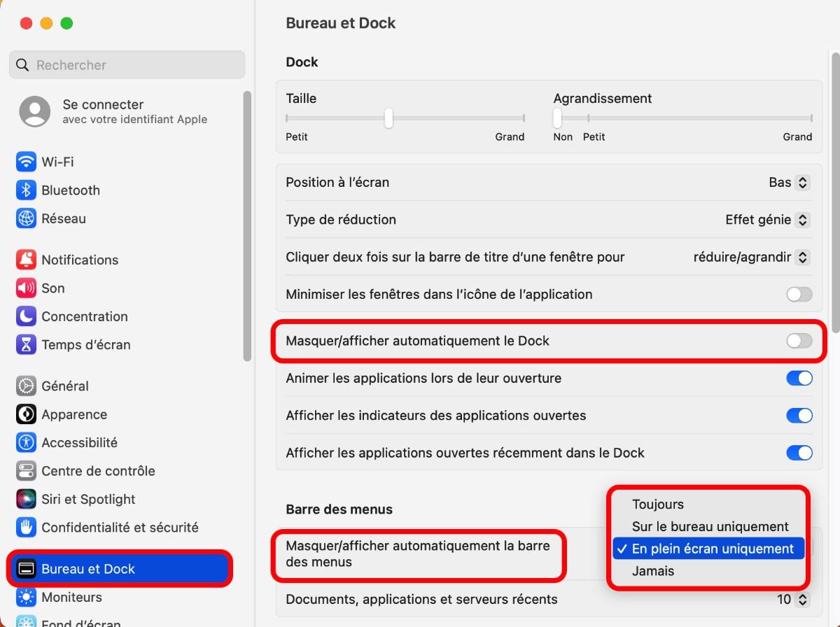
Task: Choose Jamais from the open menu
Action: pos(654,570)
